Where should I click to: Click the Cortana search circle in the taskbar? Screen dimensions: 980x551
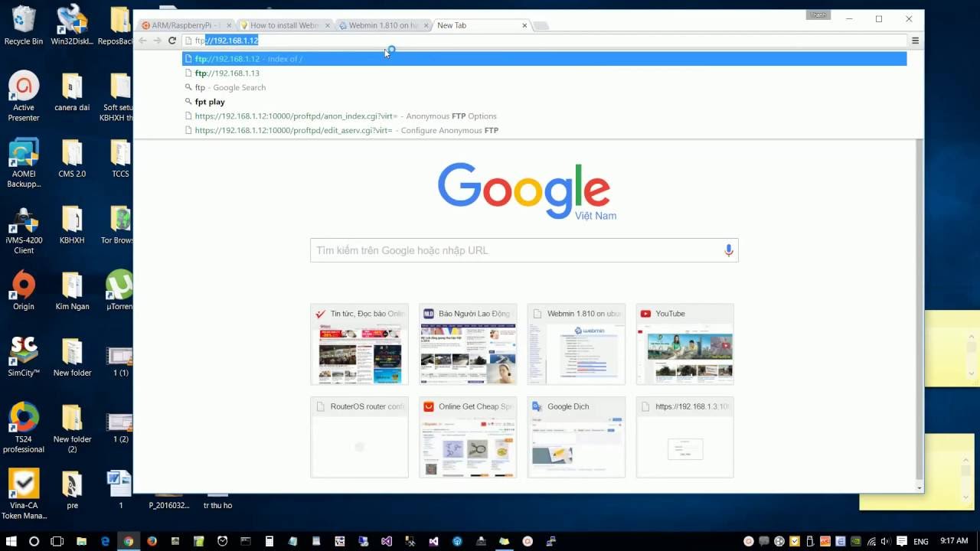tap(34, 541)
